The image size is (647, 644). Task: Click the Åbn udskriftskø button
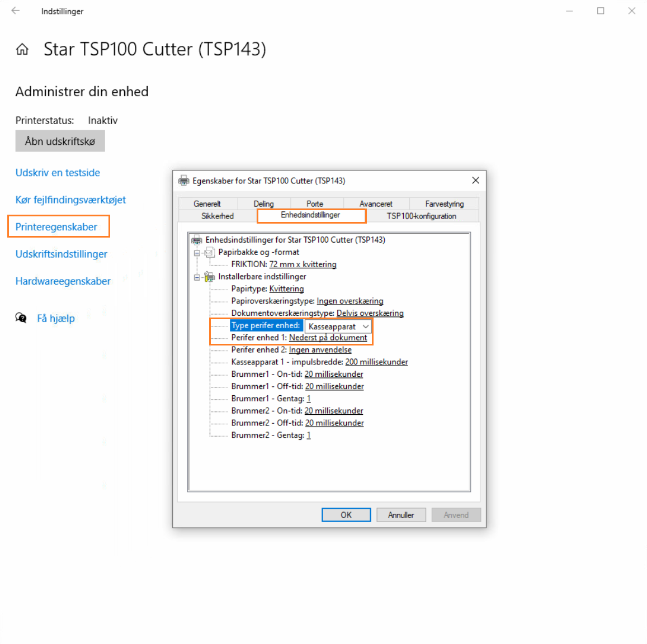(60, 141)
